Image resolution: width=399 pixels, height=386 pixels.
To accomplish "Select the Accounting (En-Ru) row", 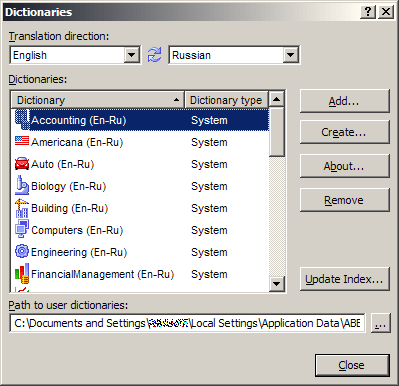I will click(x=140, y=120).
